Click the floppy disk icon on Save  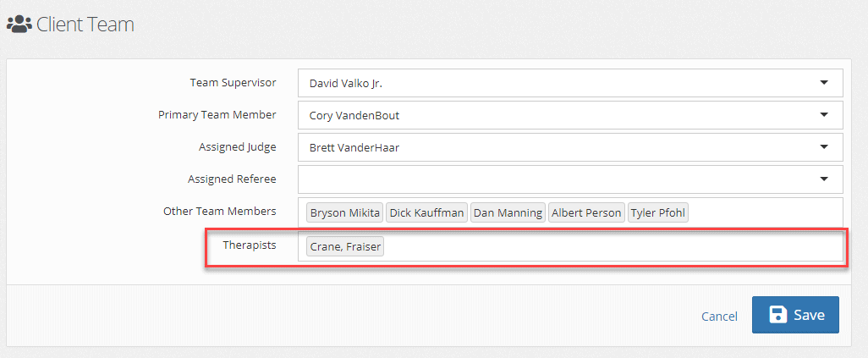777,315
